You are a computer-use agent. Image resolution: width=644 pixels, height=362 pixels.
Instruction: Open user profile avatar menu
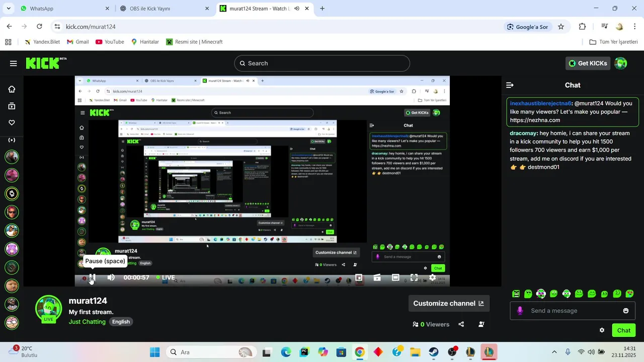click(621, 63)
